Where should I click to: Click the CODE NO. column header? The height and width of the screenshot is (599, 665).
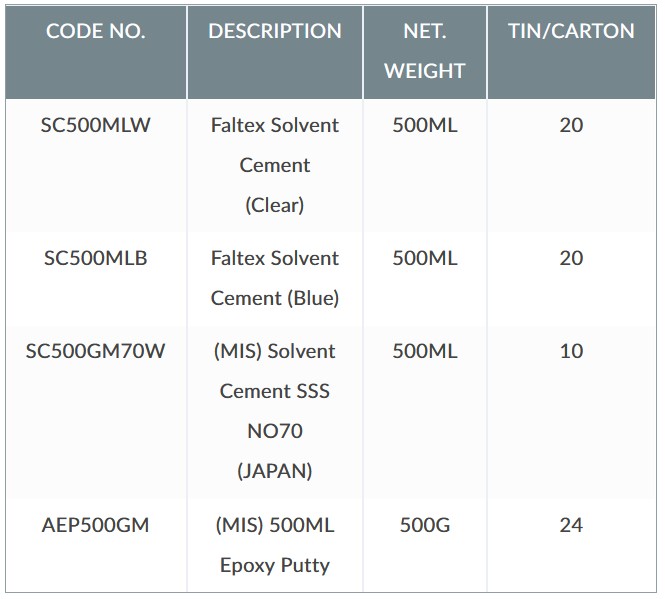[x=96, y=31]
